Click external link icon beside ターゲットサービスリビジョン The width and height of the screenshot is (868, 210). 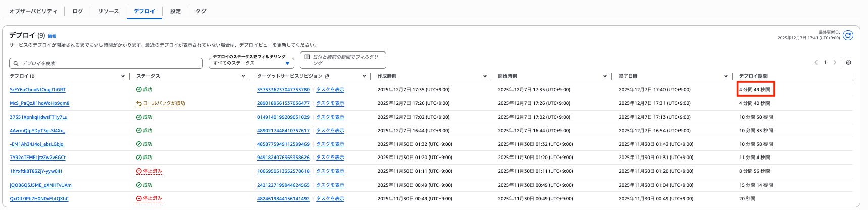click(327, 76)
